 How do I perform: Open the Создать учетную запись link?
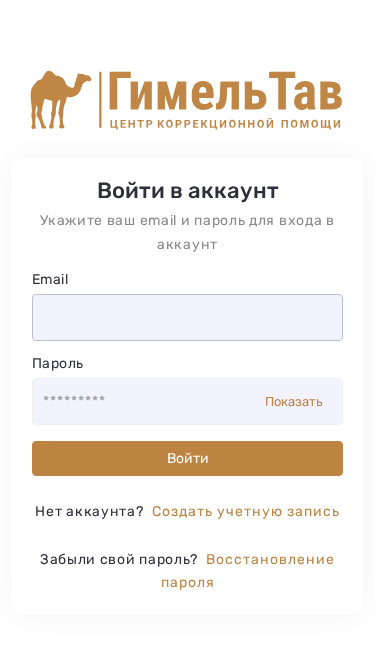pos(246,511)
